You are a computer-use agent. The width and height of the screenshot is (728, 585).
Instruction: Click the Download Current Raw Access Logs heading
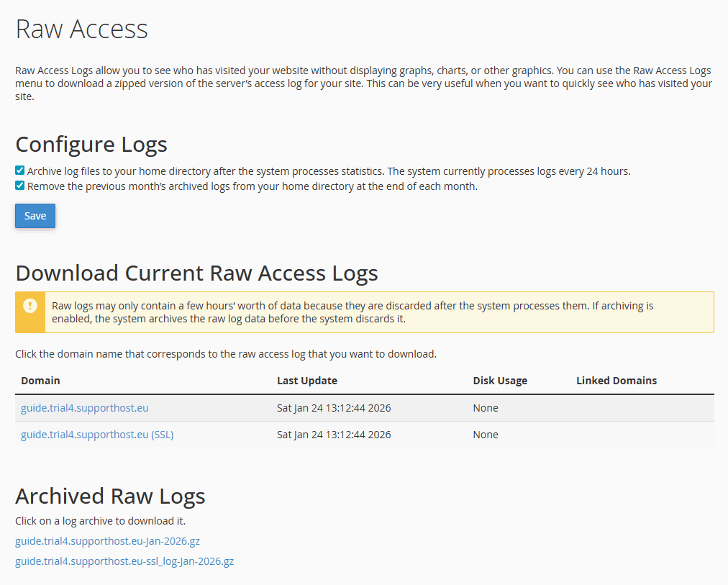click(196, 273)
